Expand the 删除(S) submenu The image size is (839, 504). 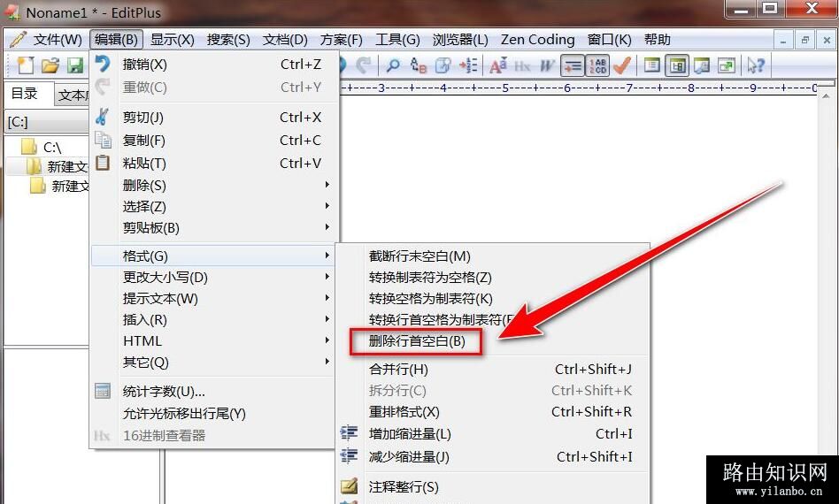pos(215,186)
